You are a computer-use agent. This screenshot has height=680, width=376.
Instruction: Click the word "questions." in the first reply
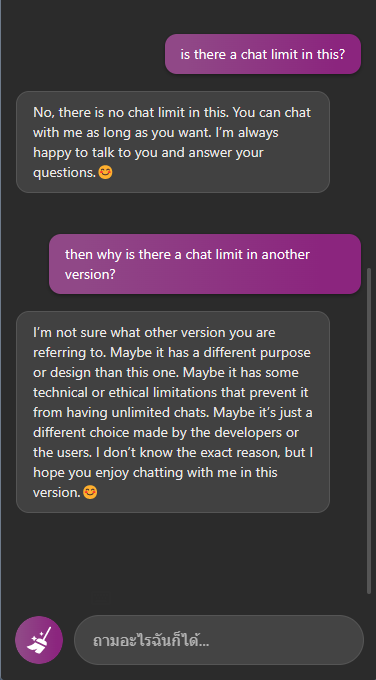[x=65, y=173]
